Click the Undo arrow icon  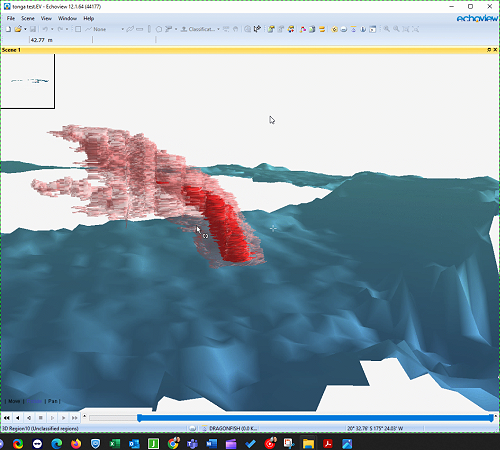pos(45,29)
